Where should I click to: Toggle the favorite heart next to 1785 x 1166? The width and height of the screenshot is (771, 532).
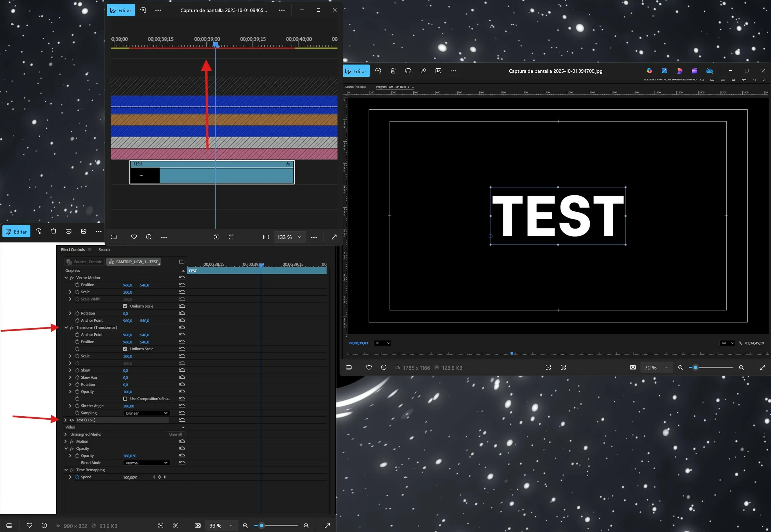369,367
